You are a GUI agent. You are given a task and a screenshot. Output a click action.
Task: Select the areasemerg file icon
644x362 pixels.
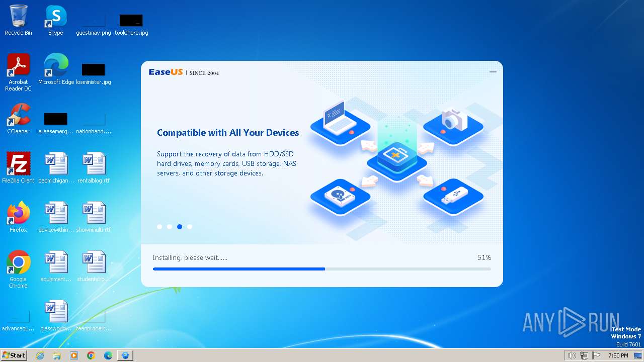(55, 123)
